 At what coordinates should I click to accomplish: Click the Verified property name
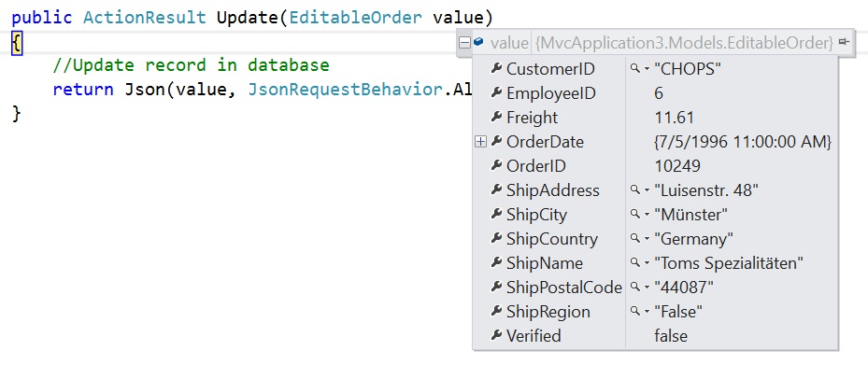pyautogui.click(x=534, y=337)
